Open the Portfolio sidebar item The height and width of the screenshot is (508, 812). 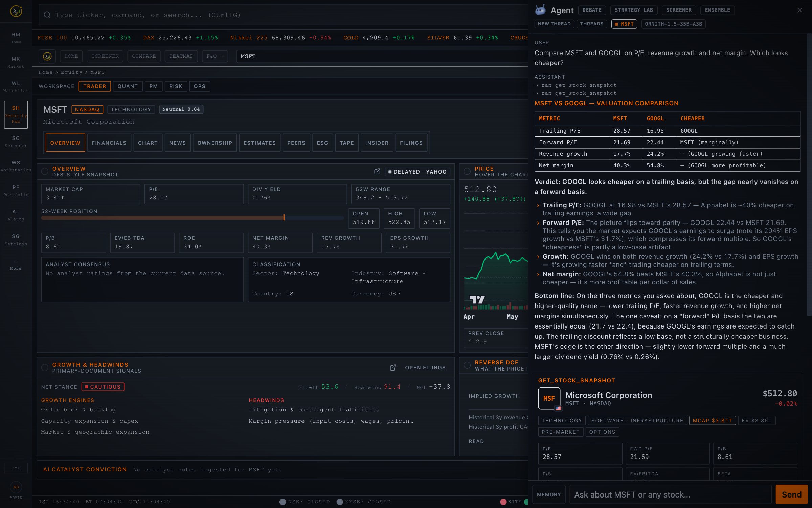click(16, 191)
